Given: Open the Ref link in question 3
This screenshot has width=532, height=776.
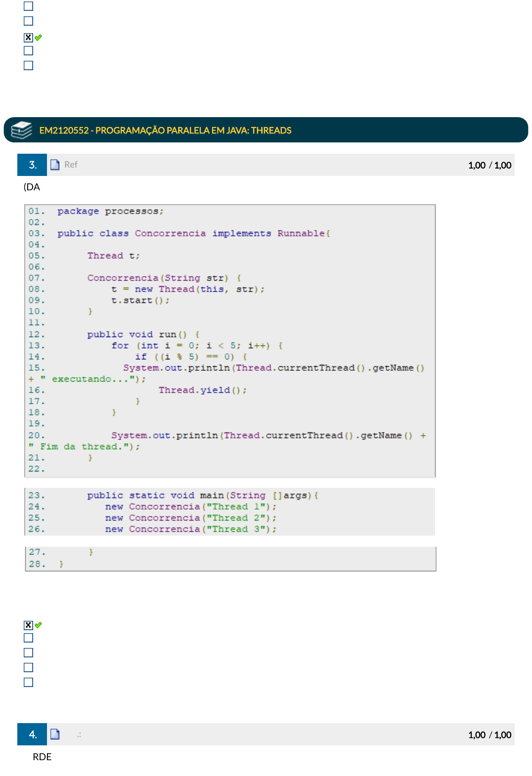Looking at the screenshot, I should [71, 165].
